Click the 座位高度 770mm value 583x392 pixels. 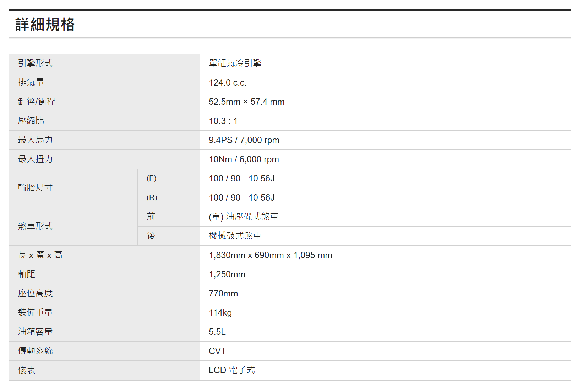[x=223, y=294]
